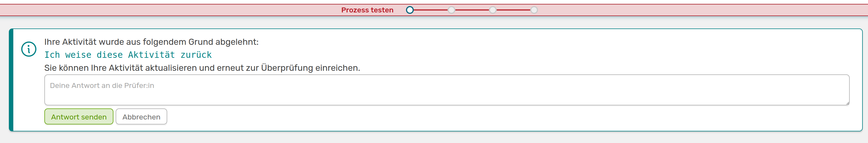This screenshot has height=143, width=868.
Task: Click the "Prozess testen" label
Action: (x=367, y=10)
